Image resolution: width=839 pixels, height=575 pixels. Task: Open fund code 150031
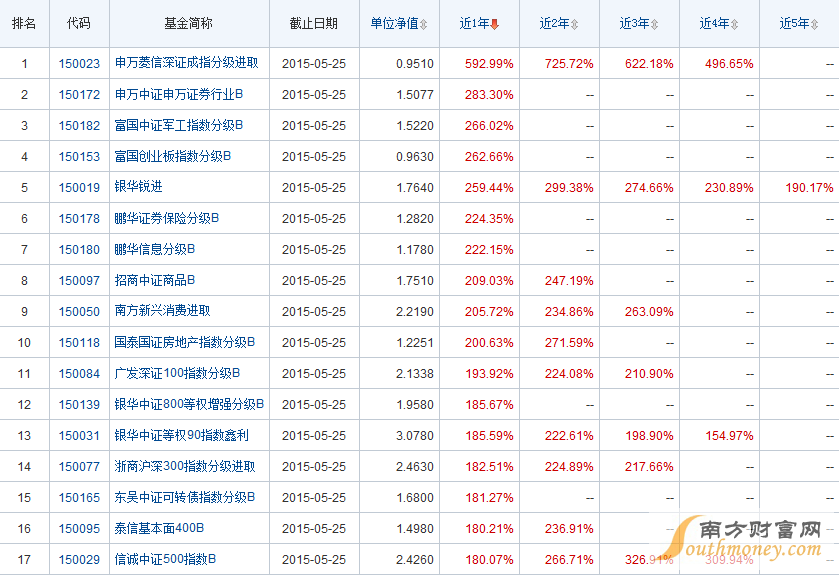(79, 436)
